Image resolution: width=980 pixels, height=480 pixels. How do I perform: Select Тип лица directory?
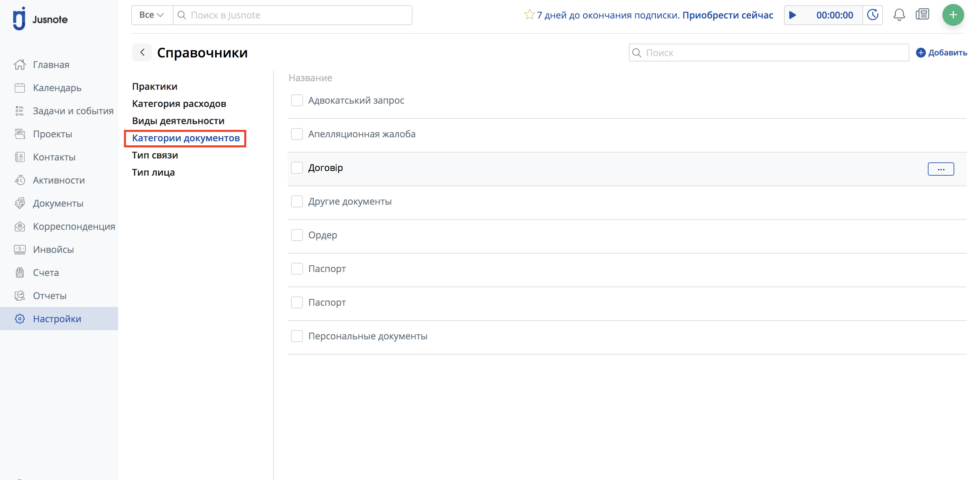tap(153, 172)
